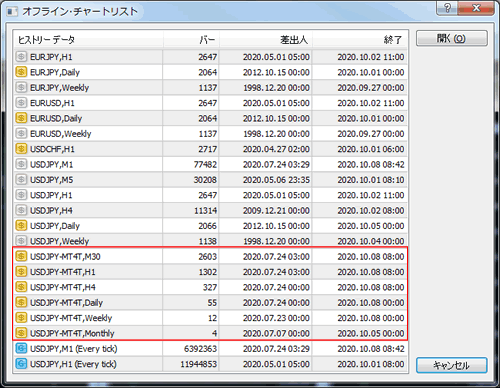500x388 pixels.
Task: Select the USDCHF,H1 entry
Action: (x=52, y=149)
